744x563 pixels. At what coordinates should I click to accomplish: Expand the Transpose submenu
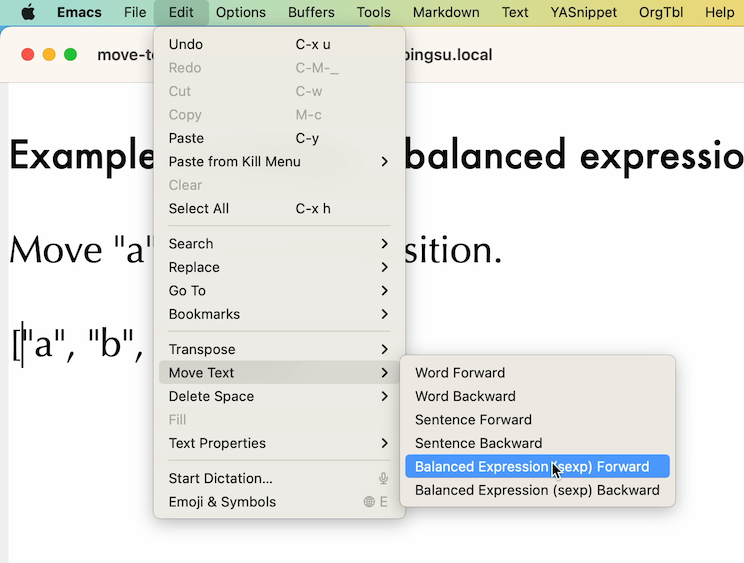pyautogui.click(x=279, y=349)
